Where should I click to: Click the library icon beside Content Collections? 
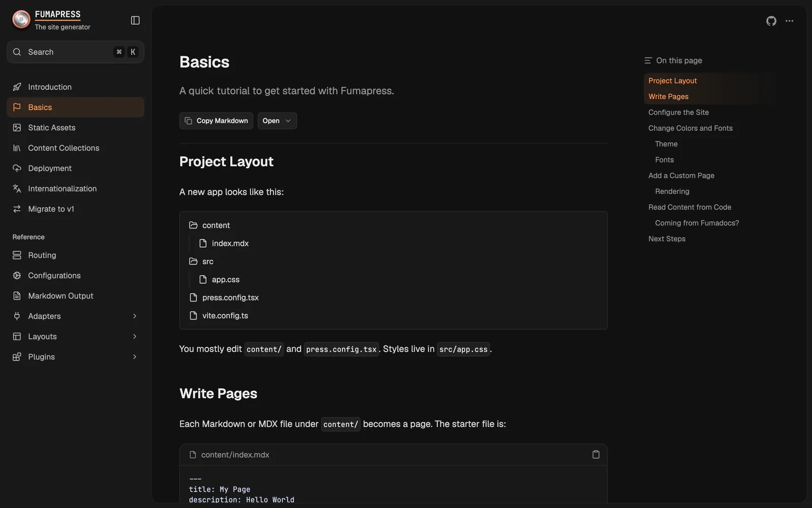[x=17, y=148]
